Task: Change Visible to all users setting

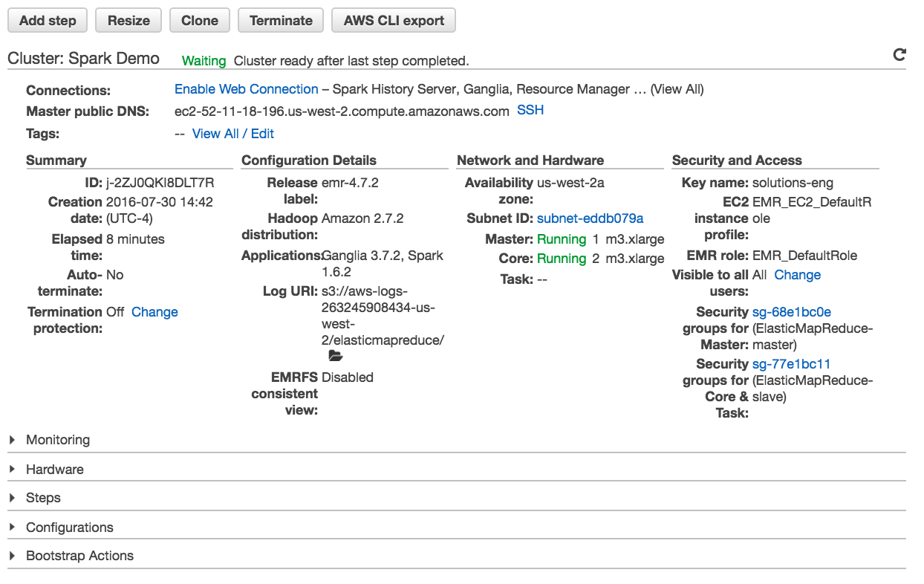Action: point(797,275)
